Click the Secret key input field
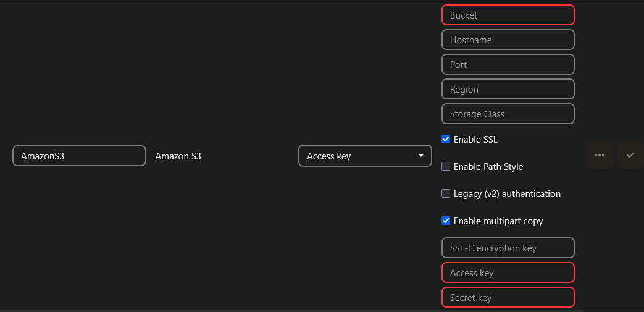This screenshot has height=312, width=644. [508, 297]
